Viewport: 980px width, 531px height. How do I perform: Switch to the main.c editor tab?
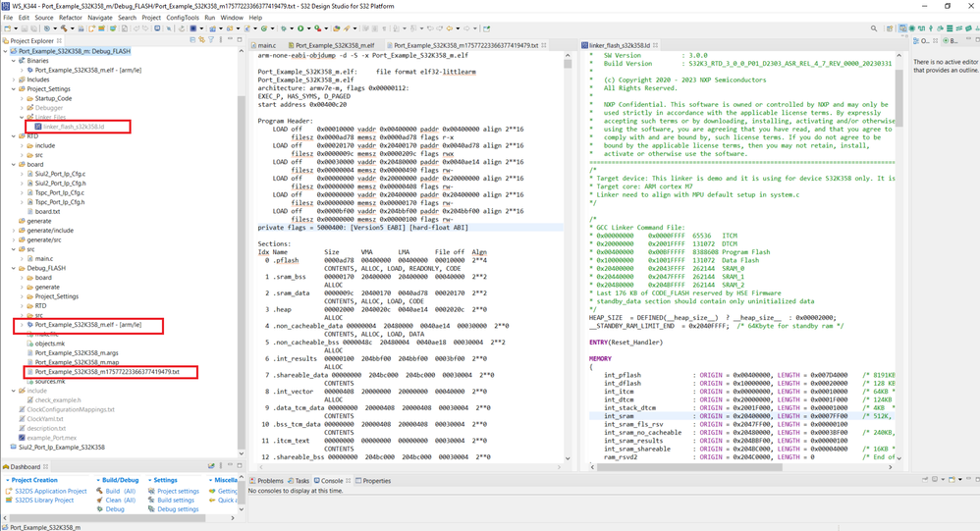pos(265,45)
